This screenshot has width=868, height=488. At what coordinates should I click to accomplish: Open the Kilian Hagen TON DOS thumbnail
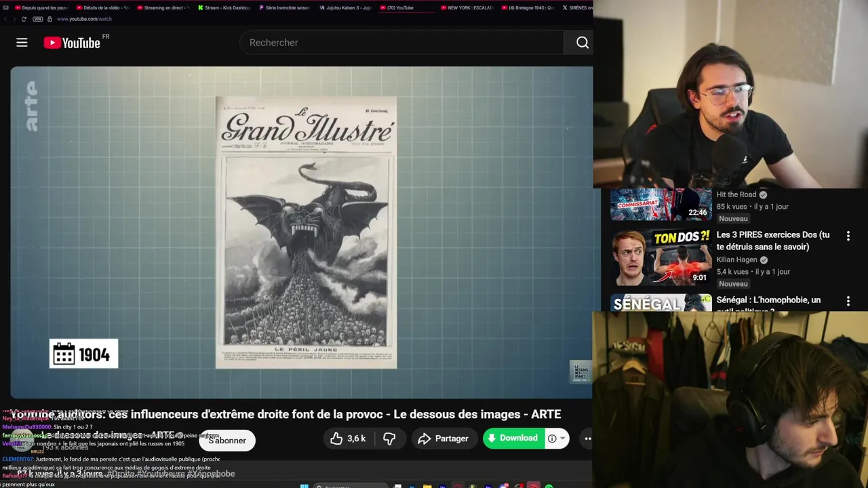[x=661, y=258]
